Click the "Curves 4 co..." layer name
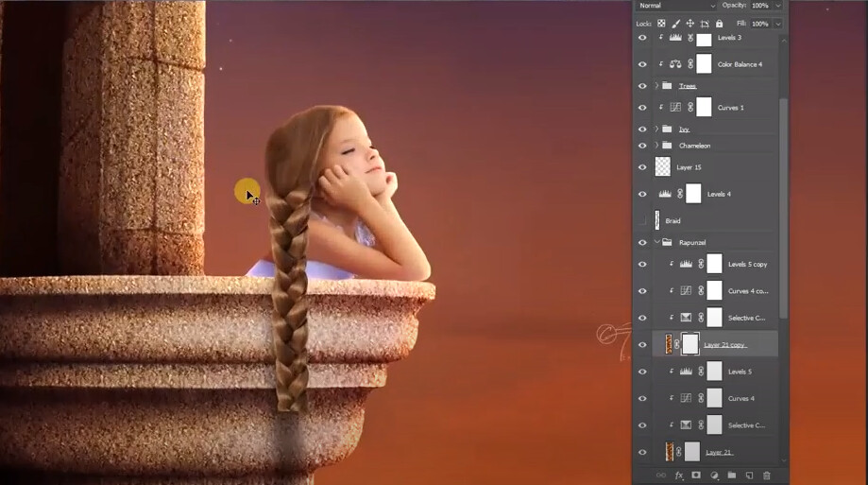This screenshot has height=485, width=868. [x=748, y=291]
